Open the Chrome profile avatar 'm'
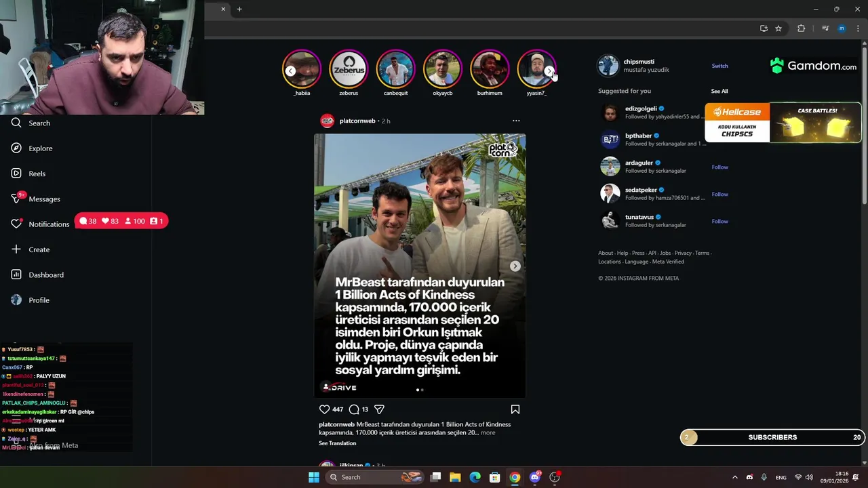 (842, 28)
